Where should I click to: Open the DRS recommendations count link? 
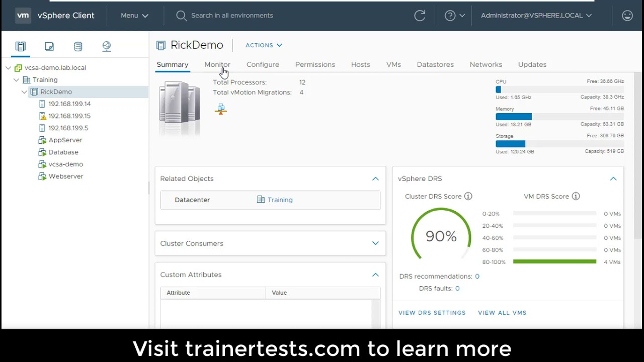(477, 277)
